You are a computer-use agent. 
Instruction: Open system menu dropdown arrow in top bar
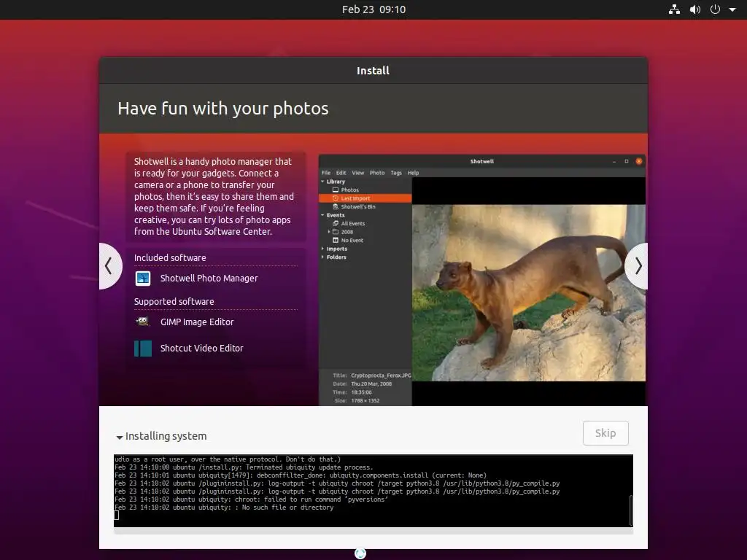click(732, 9)
